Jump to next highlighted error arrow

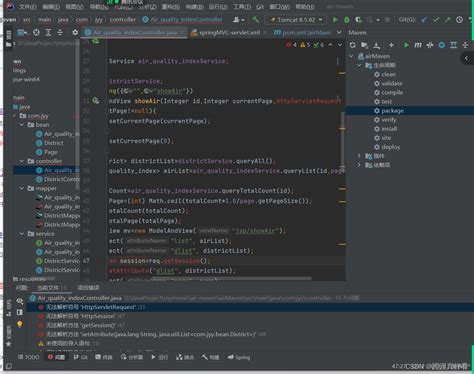(x=340, y=45)
